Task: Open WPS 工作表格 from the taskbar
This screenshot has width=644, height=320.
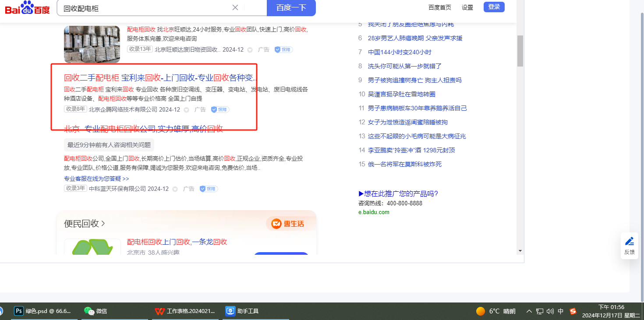Action: (185, 311)
